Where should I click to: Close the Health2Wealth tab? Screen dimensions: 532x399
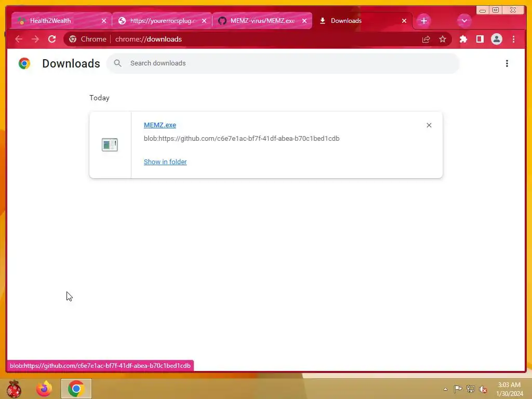(x=104, y=21)
